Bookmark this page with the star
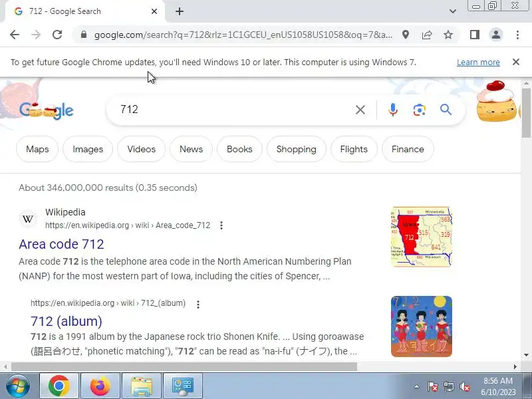Viewport: 532px width, 399px height. pyautogui.click(x=448, y=35)
